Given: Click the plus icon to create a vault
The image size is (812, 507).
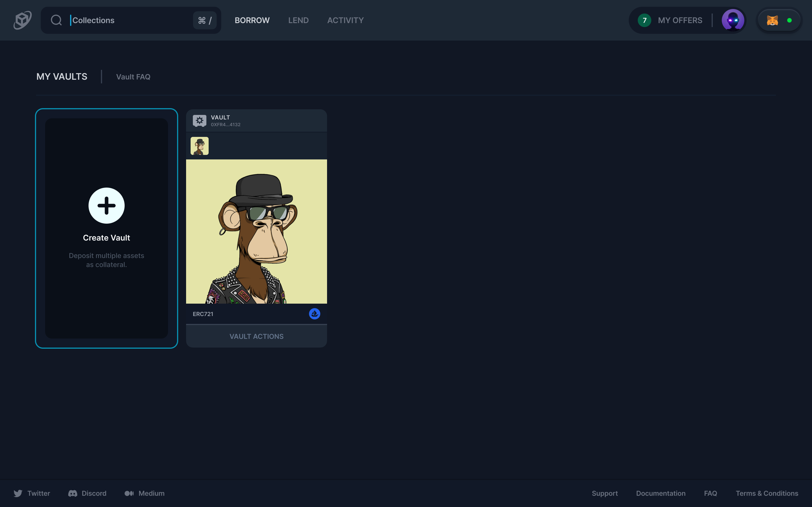Looking at the screenshot, I should pyautogui.click(x=106, y=206).
